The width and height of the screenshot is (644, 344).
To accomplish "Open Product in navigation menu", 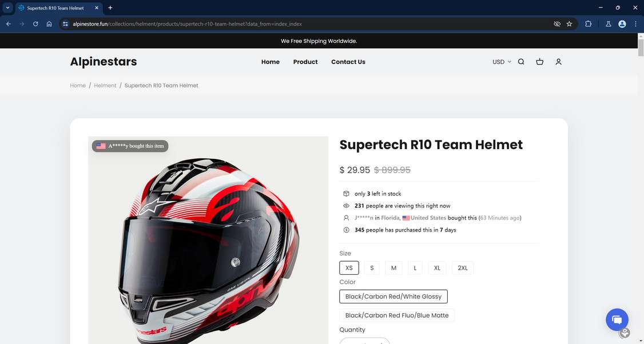I will (305, 62).
